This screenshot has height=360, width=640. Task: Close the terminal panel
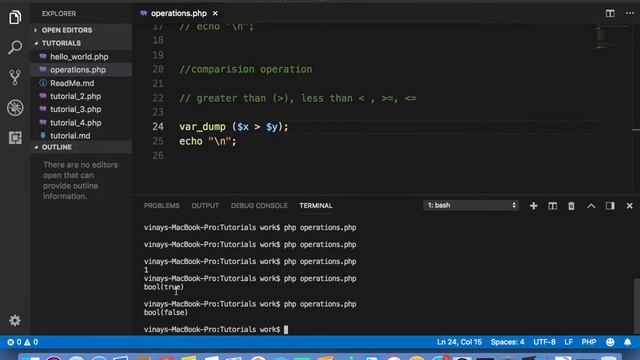click(x=629, y=206)
